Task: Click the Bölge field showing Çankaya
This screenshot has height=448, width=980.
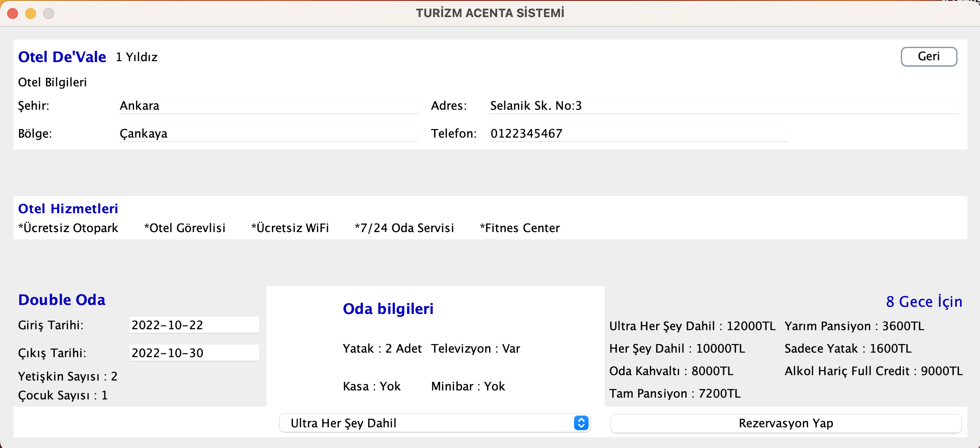Action: coord(268,133)
